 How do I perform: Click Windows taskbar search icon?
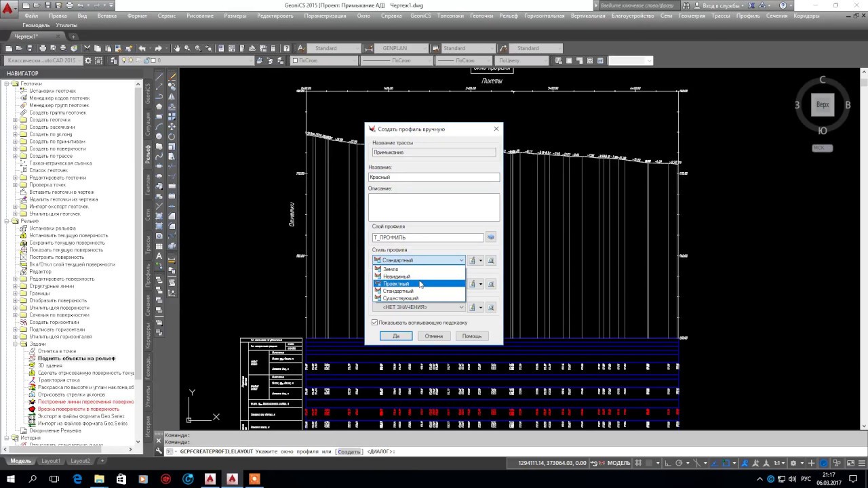[33, 479]
